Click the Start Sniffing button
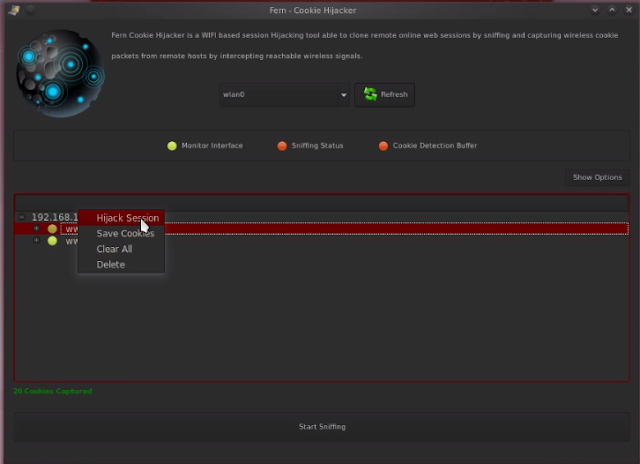 click(322, 426)
